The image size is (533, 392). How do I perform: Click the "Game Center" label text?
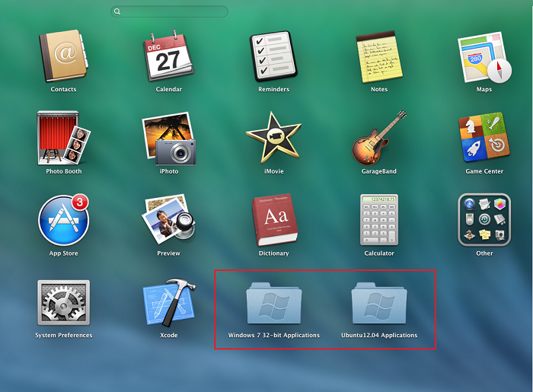click(x=484, y=171)
